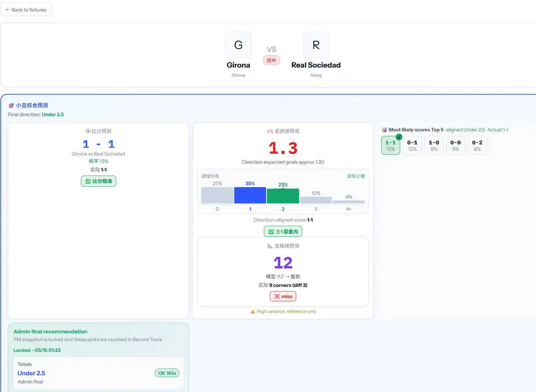This screenshot has height=392, width=536.
Task: Click the green 23% bar for 2 goals
Action: [x=283, y=196]
